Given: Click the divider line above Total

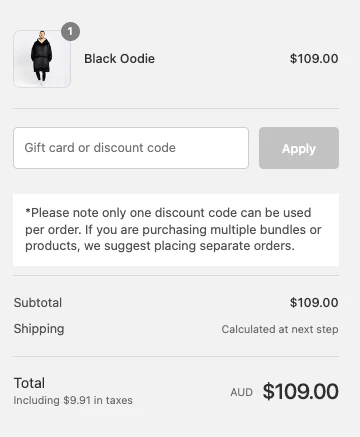Looking at the screenshot, I should click(x=176, y=356).
